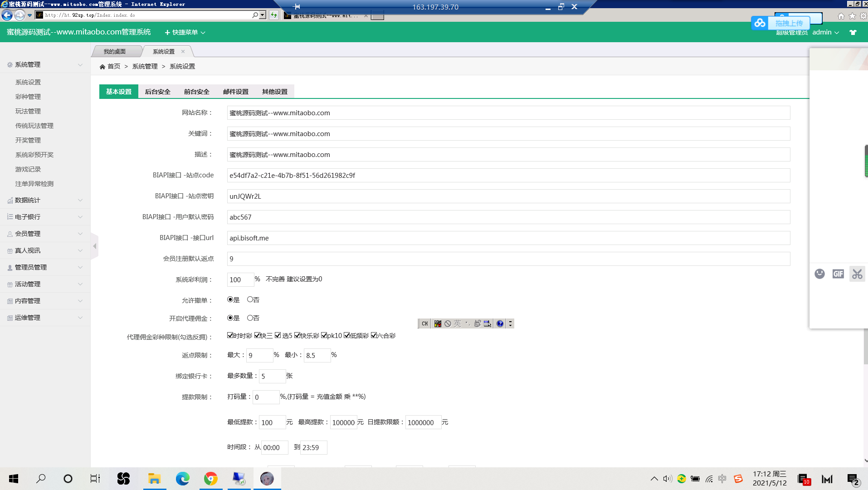Screen dimensions: 868x490
Task: Click the 网站名称 input field
Action: coord(508,113)
